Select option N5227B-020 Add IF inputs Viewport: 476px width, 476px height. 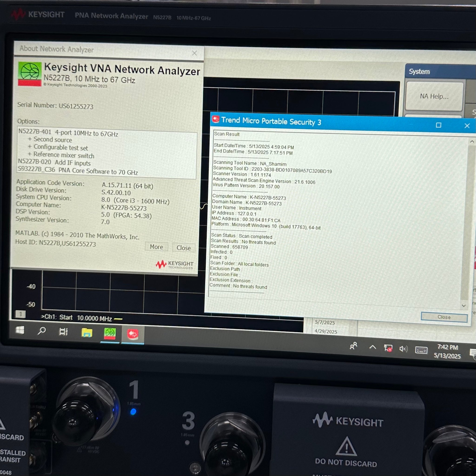point(54,163)
